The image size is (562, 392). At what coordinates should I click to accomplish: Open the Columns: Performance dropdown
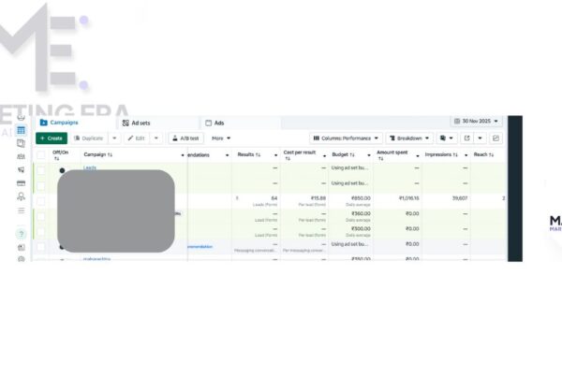coord(346,138)
